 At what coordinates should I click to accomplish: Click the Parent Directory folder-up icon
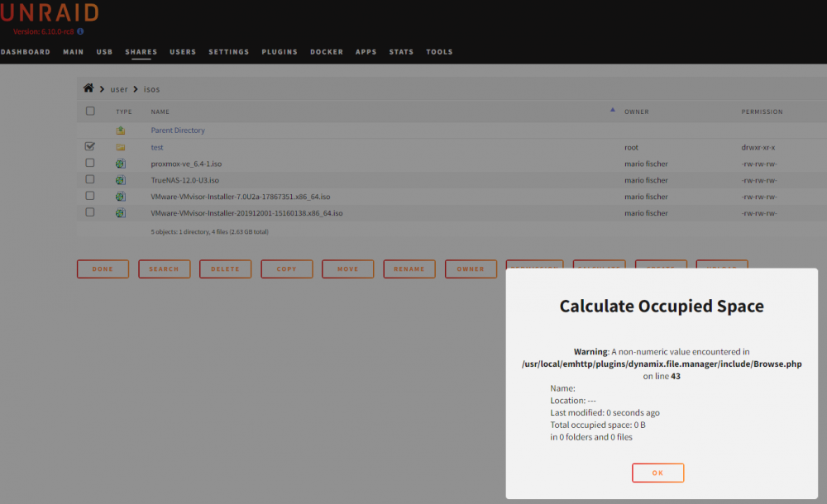[x=121, y=131]
